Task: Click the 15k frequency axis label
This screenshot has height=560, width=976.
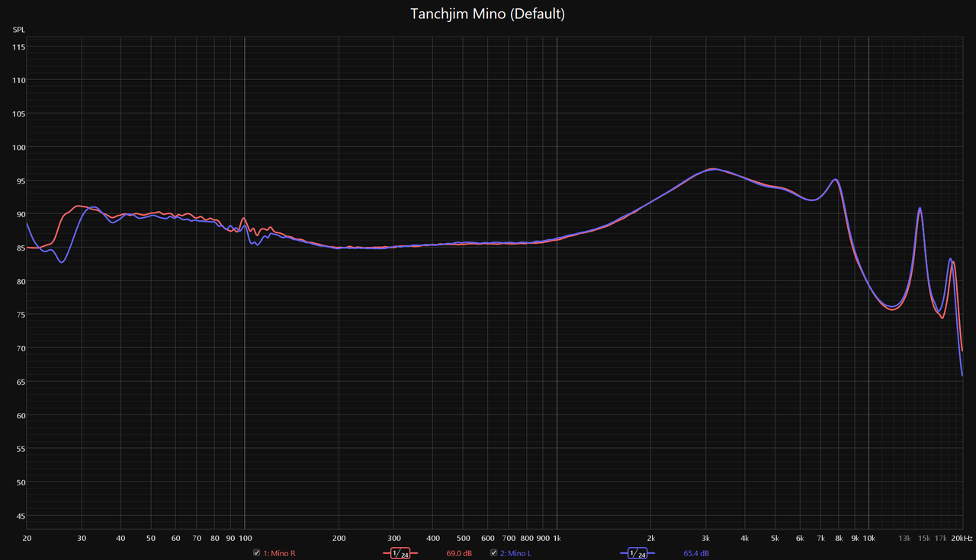Action: click(923, 539)
